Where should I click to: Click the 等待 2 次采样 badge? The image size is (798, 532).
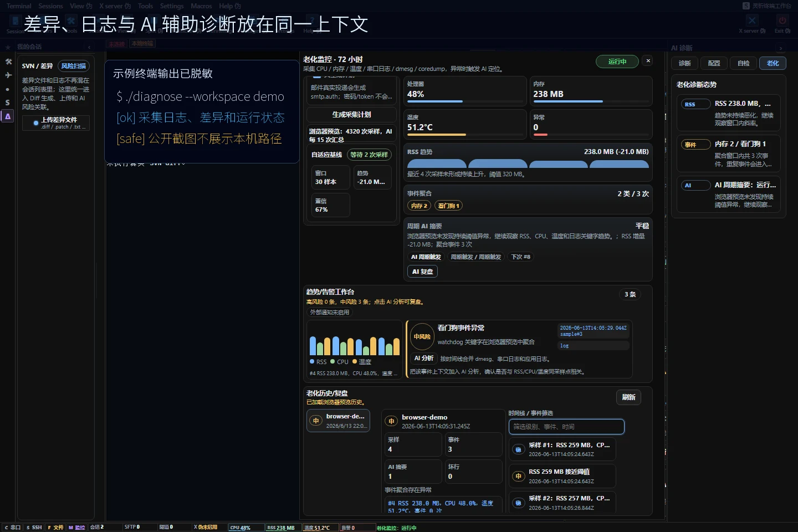coord(369,155)
